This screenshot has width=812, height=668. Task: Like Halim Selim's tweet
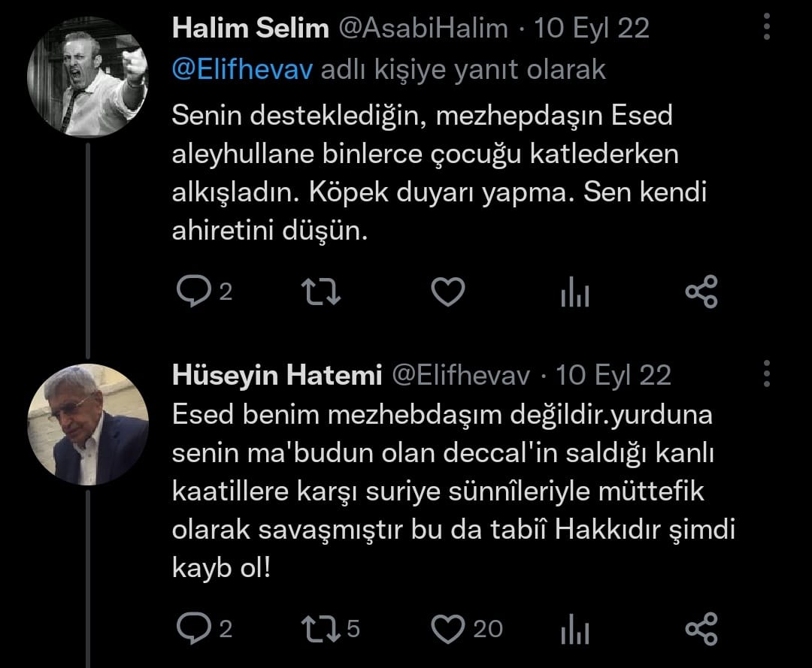449,292
